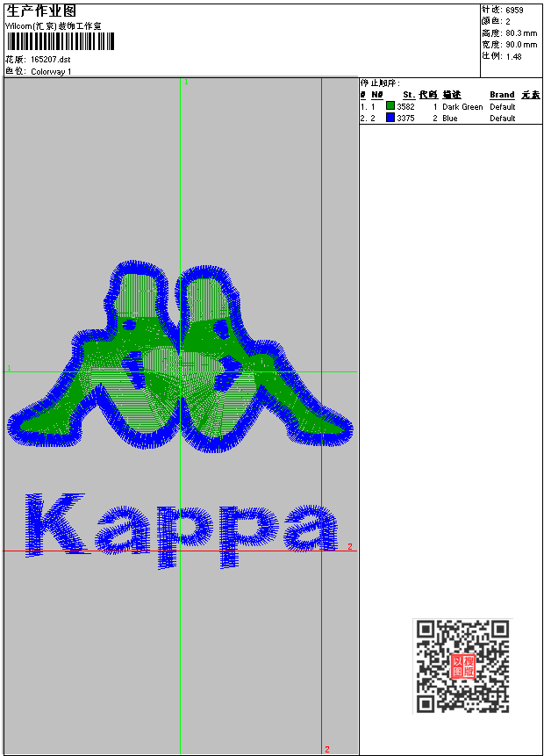
Task: Click the N# column header
Action: [x=376, y=95]
